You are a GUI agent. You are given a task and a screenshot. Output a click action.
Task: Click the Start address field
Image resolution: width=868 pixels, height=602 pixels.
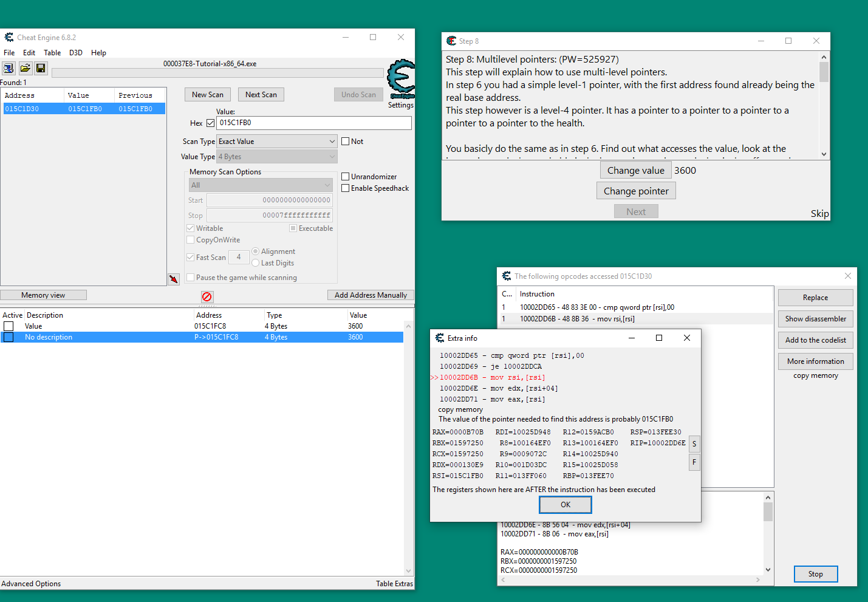pyautogui.click(x=270, y=200)
